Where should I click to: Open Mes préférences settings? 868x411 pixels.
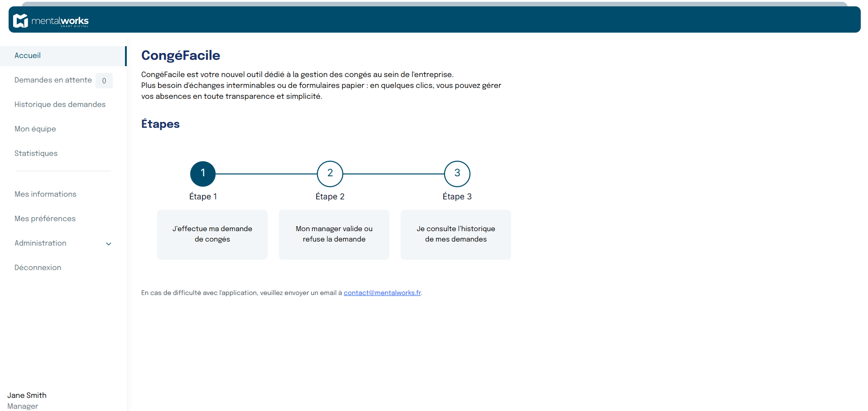tap(45, 219)
